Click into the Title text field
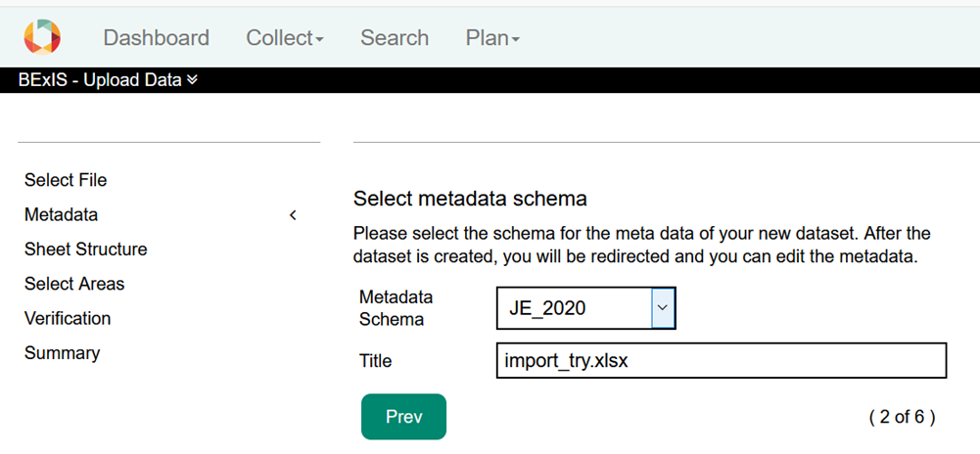This screenshot has width=980, height=454. coord(721,360)
